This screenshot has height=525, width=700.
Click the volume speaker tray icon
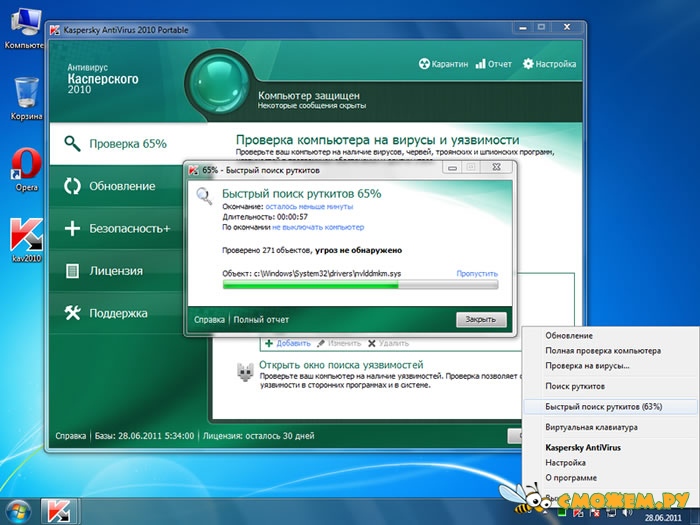[627, 513]
